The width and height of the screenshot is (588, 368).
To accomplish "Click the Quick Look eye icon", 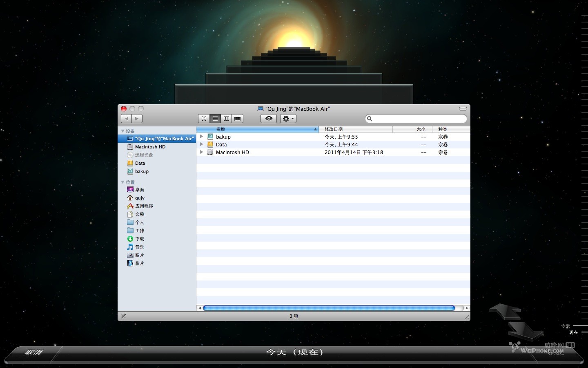I will (x=269, y=119).
